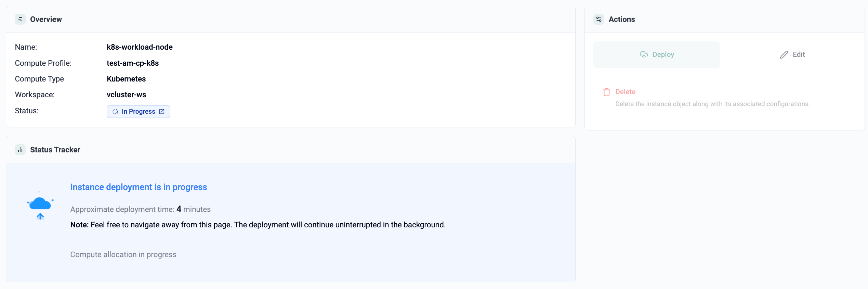
Task: Click the Deploy cloud upload icon
Action: [644, 55]
